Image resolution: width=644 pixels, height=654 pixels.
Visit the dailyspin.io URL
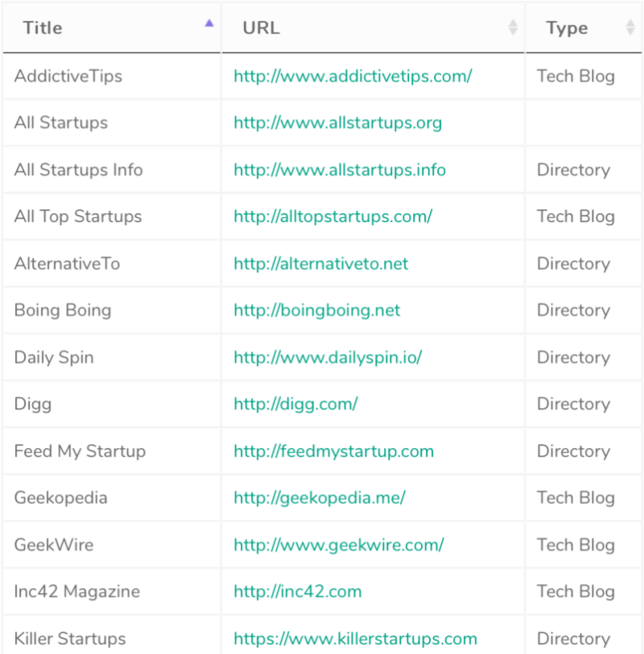tap(328, 357)
